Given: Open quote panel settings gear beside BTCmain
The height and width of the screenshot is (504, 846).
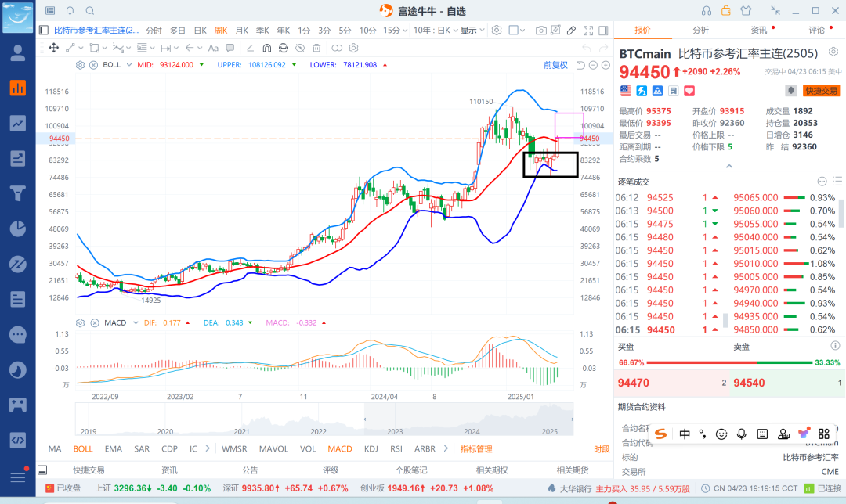Looking at the screenshot, I should 833,52.
